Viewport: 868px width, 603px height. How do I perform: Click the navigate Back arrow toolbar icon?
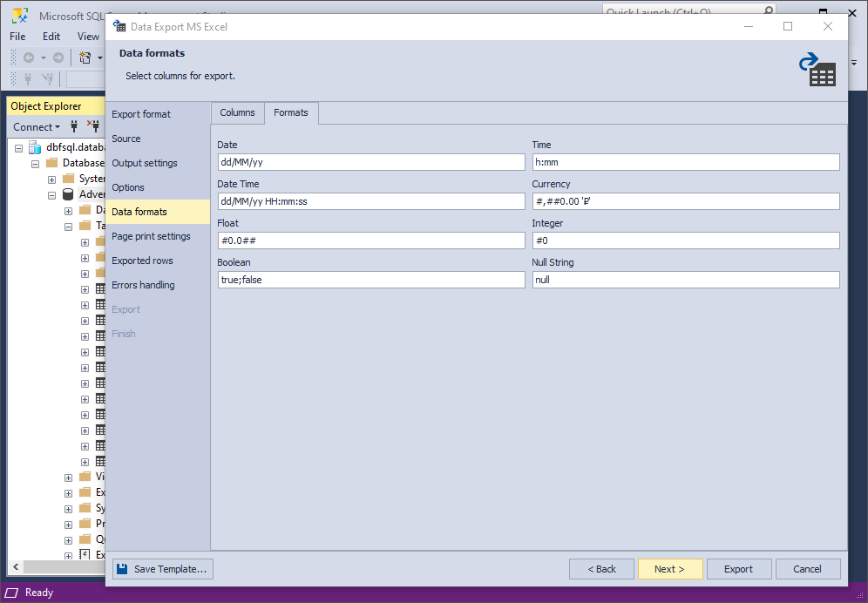click(29, 57)
